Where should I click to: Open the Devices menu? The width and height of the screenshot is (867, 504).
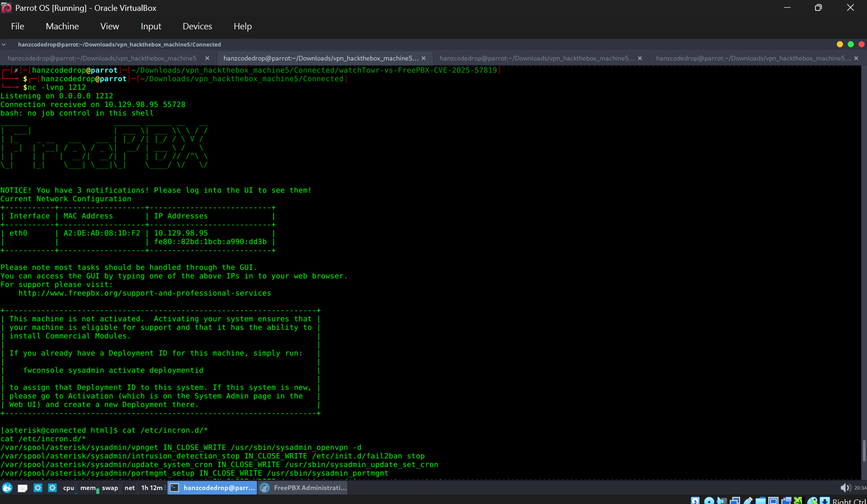point(197,26)
